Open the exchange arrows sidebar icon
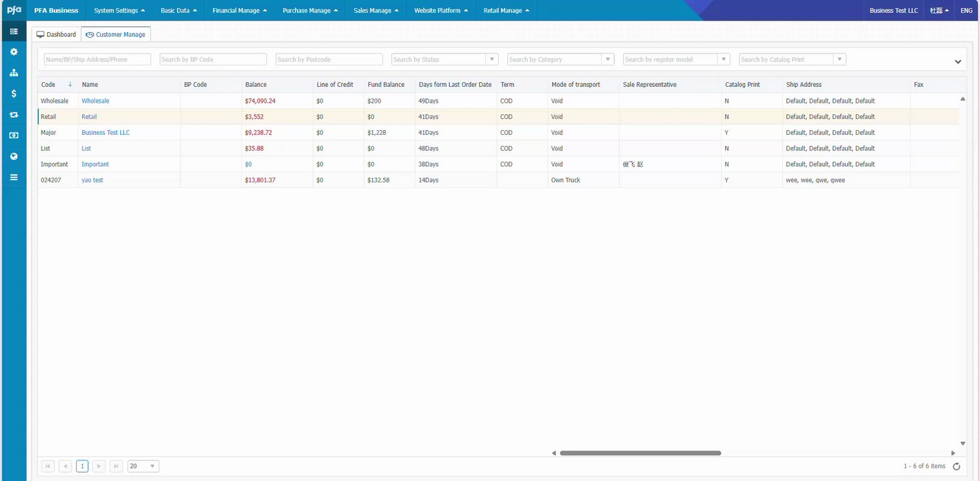 tap(14, 114)
